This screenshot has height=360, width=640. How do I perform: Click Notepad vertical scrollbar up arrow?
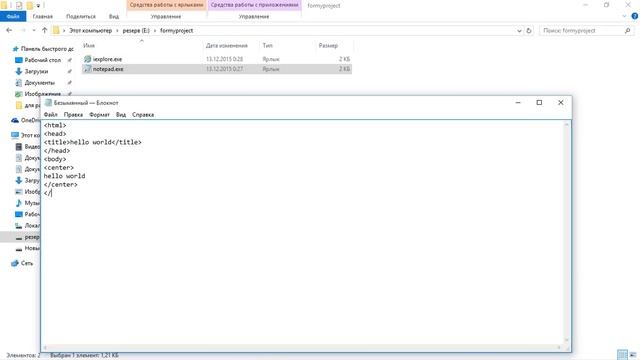[x=567, y=124]
